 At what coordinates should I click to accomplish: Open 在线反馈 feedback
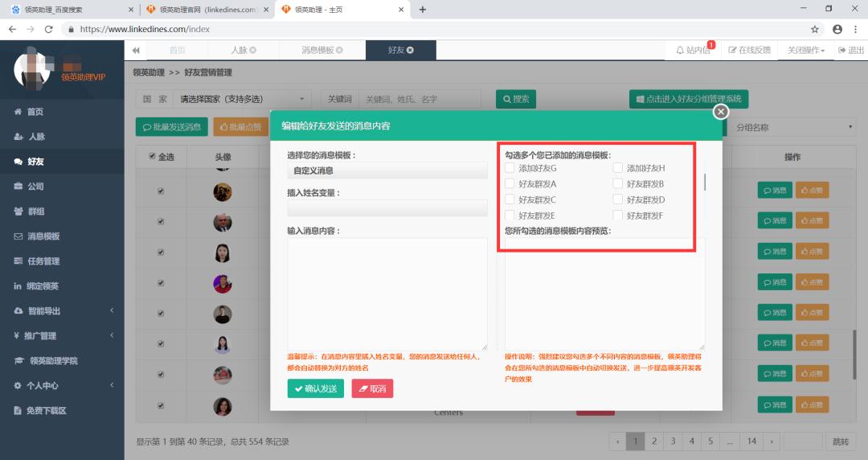click(x=750, y=51)
